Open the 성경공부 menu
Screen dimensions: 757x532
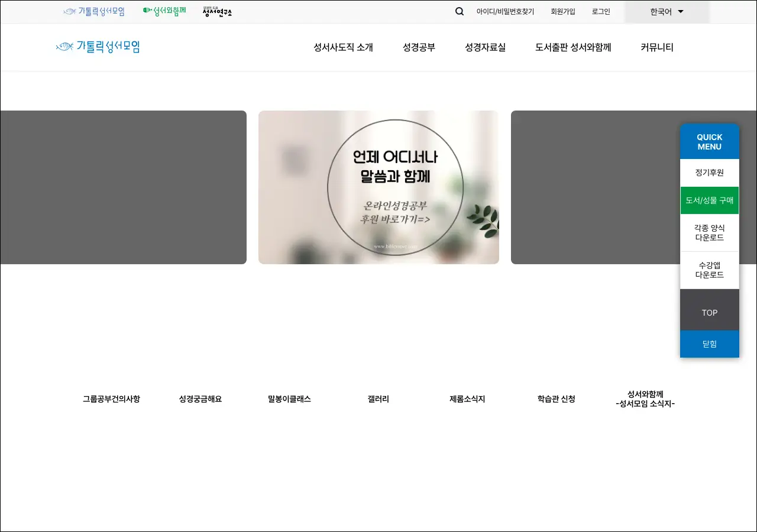[419, 48]
